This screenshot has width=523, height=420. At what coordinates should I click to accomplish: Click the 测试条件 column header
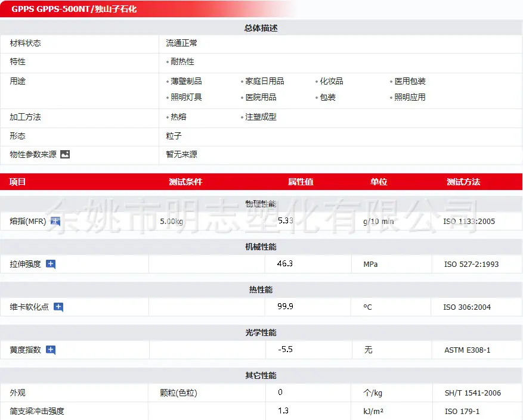[x=185, y=182]
